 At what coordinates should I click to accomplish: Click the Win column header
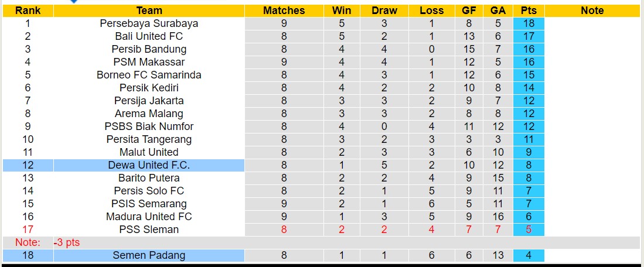342,11
